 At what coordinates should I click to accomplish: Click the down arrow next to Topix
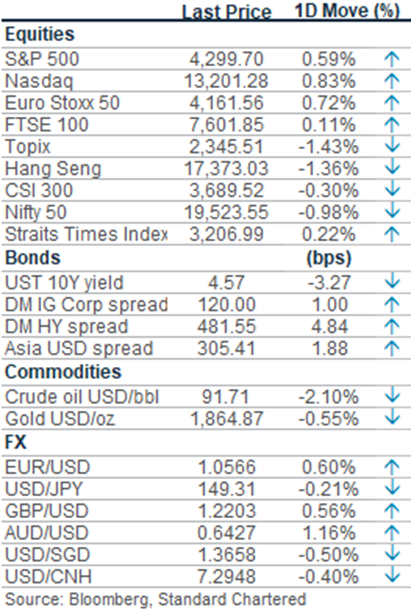[392, 147]
